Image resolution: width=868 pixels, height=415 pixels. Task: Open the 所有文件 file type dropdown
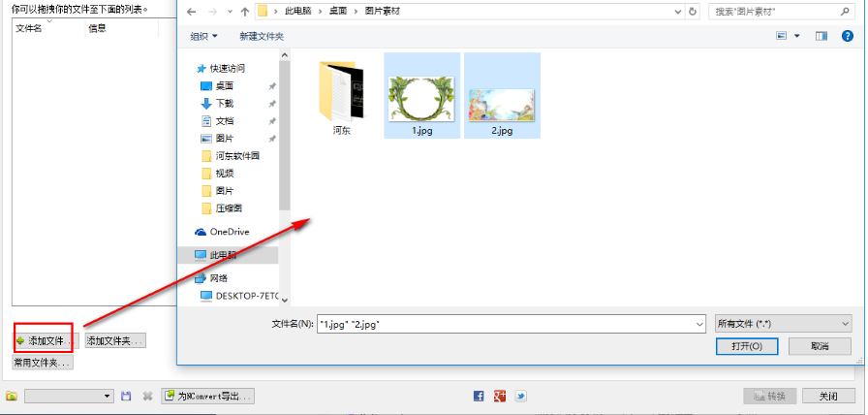pos(783,324)
